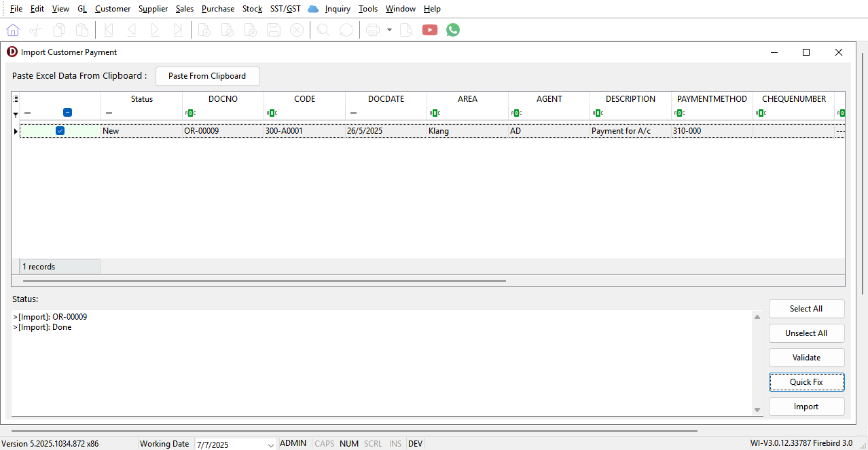Screen dimensions: 868x450
Task: Click the blue cloud icon in menu bar
Action: point(313,9)
